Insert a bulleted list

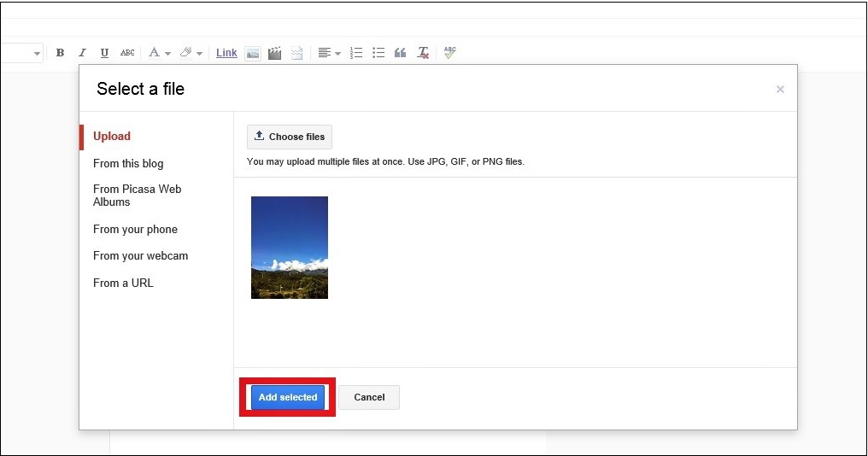click(x=378, y=53)
